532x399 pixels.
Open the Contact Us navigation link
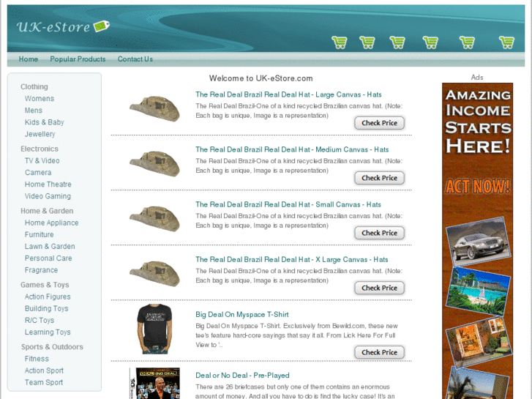[135, 59]
